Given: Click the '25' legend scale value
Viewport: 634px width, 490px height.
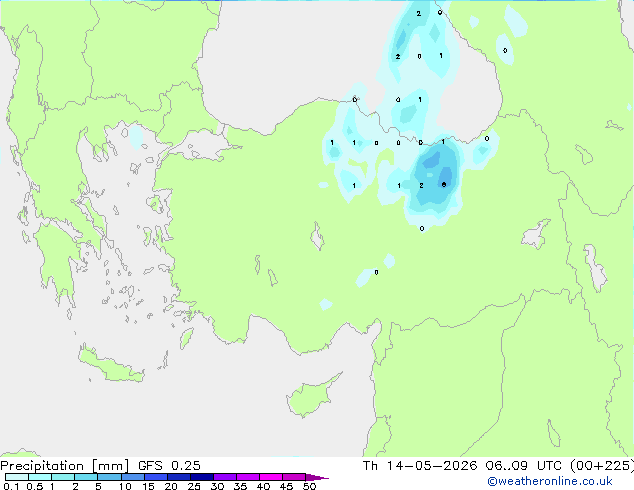Looking at the screenshot, I should (x=194, y=486).
